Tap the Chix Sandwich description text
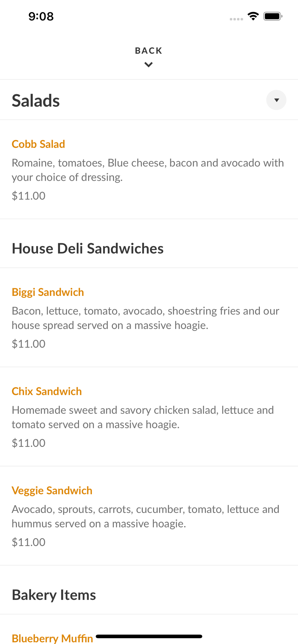This screenshot has height=644, width=298. coord(143,417)
